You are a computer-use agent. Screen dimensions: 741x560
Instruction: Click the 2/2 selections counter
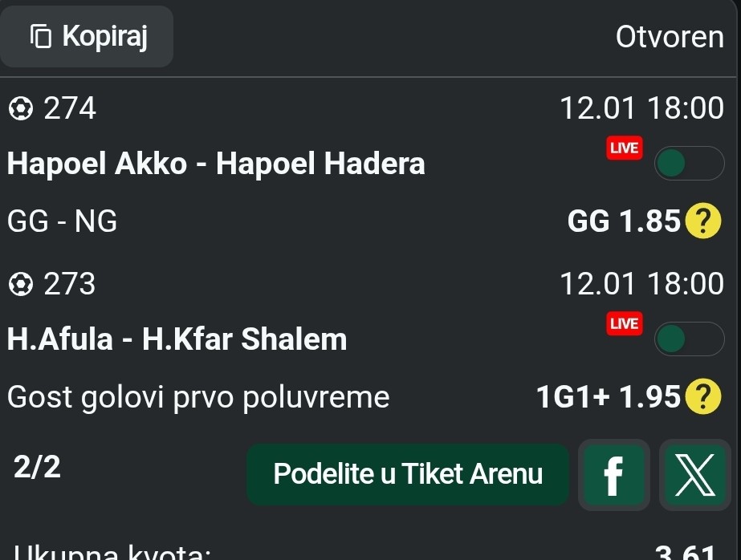(37, 467)
